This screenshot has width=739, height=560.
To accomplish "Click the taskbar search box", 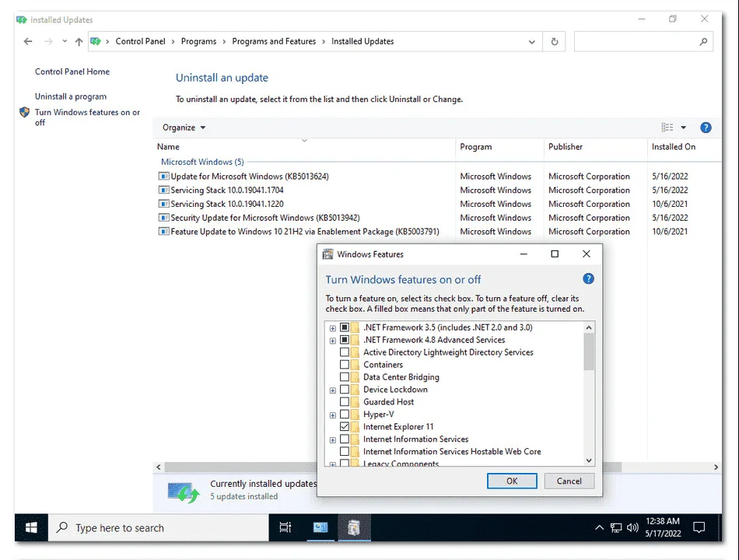I will tap(159, 527).
